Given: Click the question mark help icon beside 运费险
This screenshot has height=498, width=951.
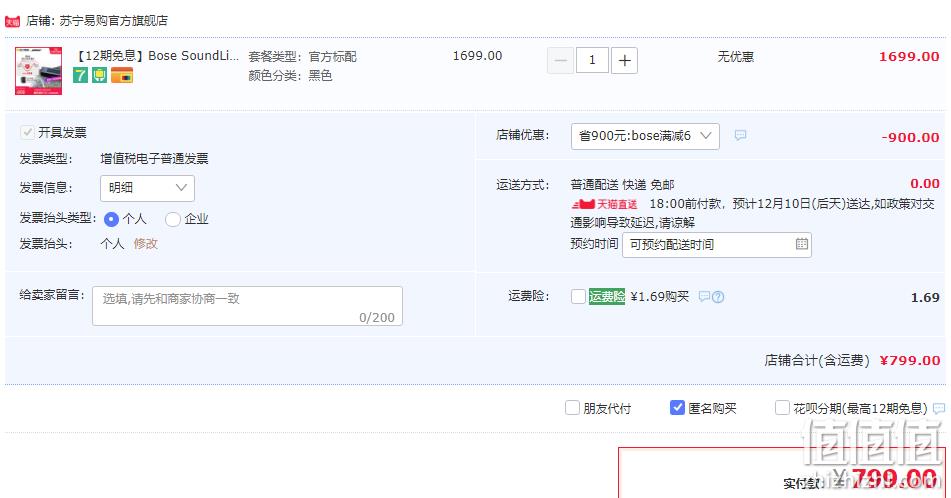Looking at the screenshot, I should (718, 297).
